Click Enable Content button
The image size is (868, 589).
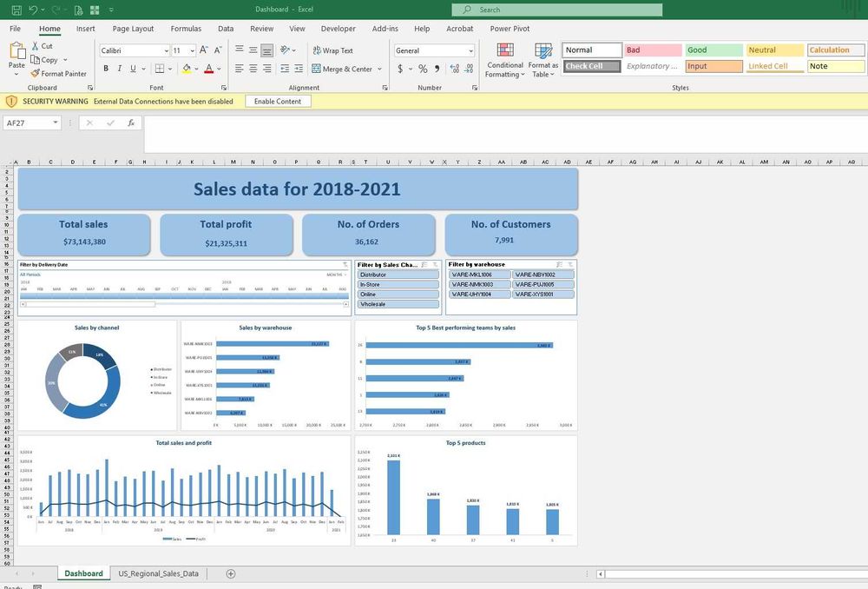pyautogui.click(x=278, y=102)
